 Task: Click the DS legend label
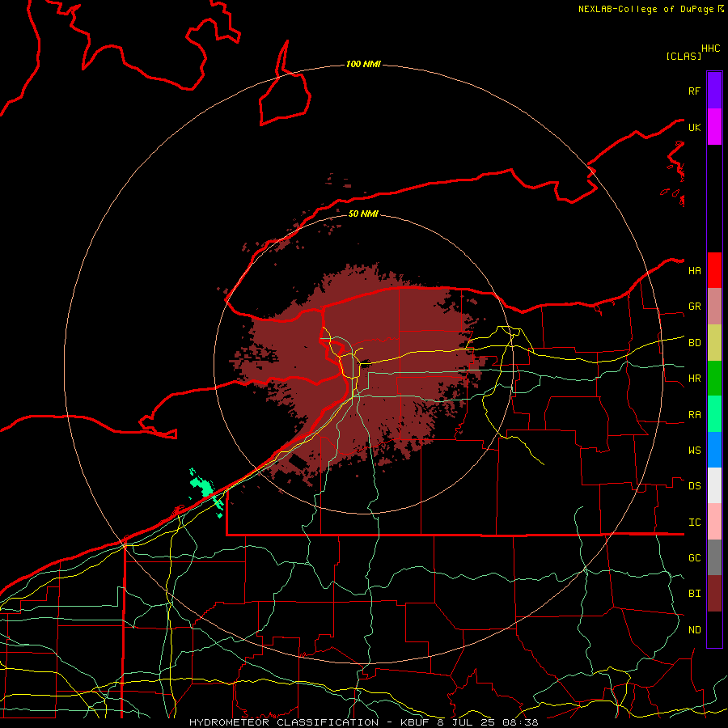[694, 486]
